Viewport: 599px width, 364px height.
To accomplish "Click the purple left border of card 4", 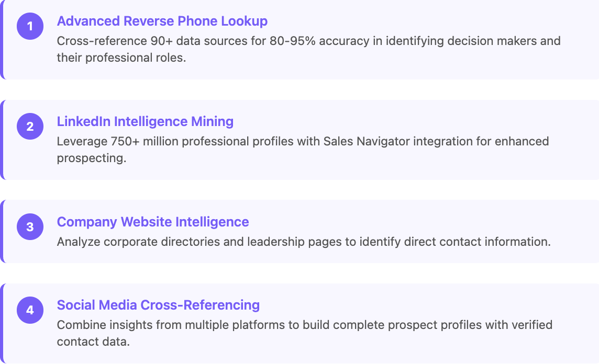I will pos(2,323).
